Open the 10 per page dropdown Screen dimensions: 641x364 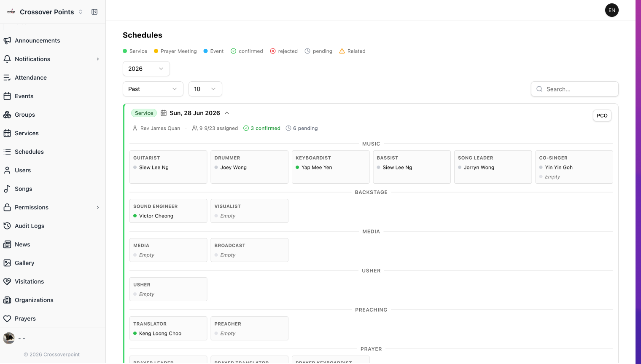coord(205,89)
